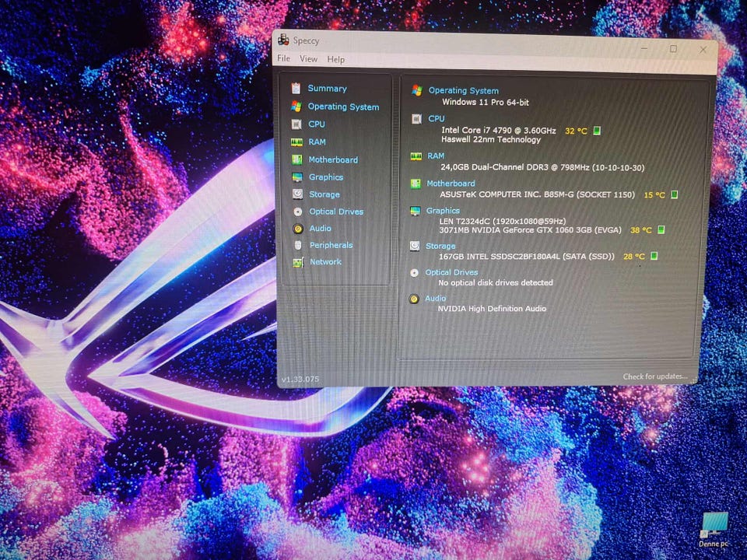Select Storage in the sidebar
The width and height of the screenshot is (747, 560).
[324, 194]
